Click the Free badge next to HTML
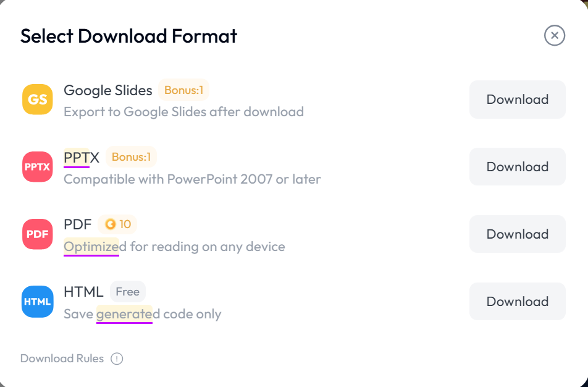Screen dimensions: 588x387 pos(127,292)
